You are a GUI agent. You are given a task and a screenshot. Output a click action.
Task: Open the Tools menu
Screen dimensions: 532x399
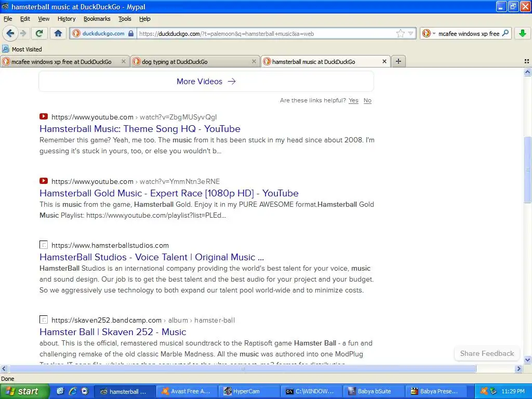click(125, 19)
